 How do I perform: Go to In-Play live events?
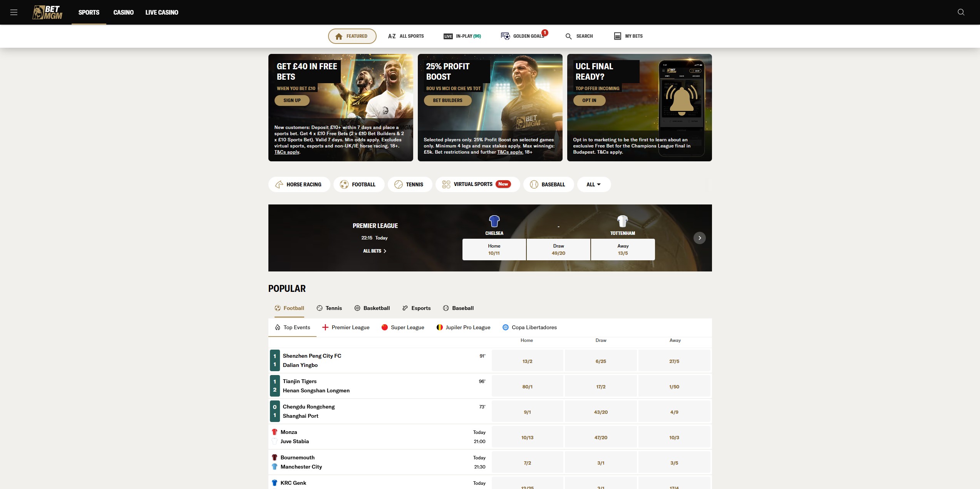click(462, 36)
